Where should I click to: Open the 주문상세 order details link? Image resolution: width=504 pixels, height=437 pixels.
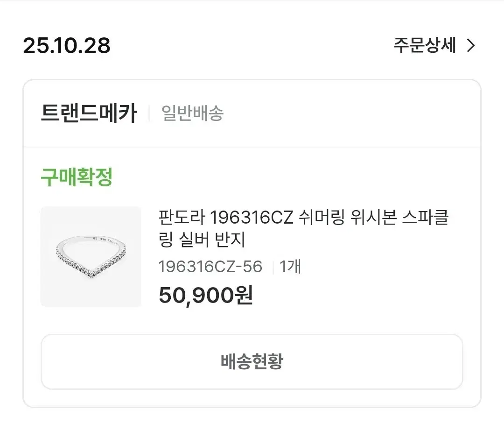point(424,46)
